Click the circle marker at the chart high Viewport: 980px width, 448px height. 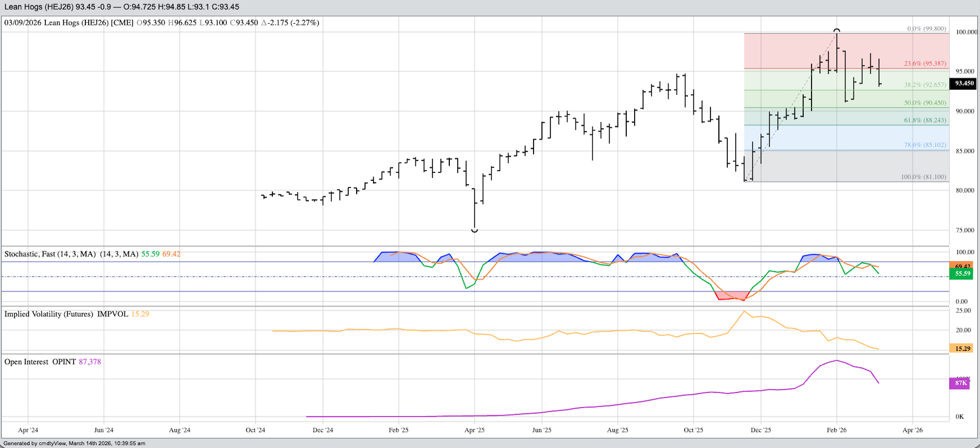836,31
